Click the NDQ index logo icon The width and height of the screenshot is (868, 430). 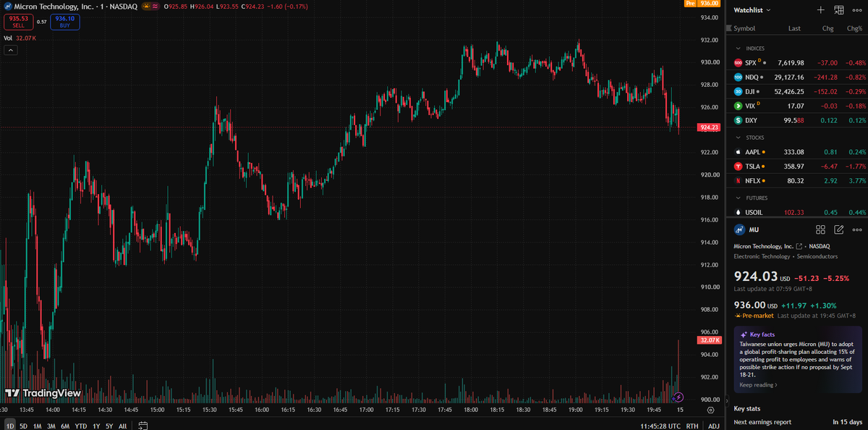click(x=739, y=77)
